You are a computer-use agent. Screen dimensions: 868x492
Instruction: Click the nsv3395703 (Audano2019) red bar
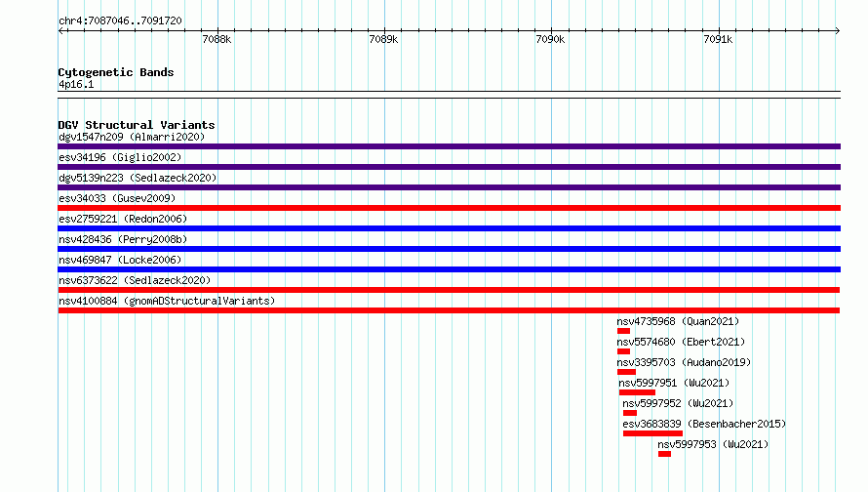click(x=627, y=372)
